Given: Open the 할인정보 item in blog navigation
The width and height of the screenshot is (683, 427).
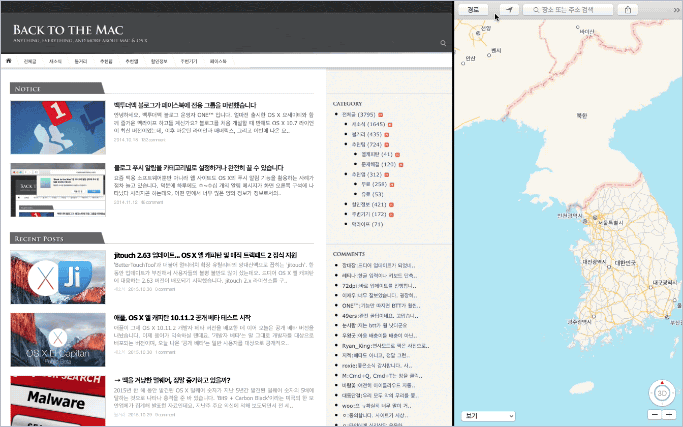Looking at the screenshot, I should point(159,61).
